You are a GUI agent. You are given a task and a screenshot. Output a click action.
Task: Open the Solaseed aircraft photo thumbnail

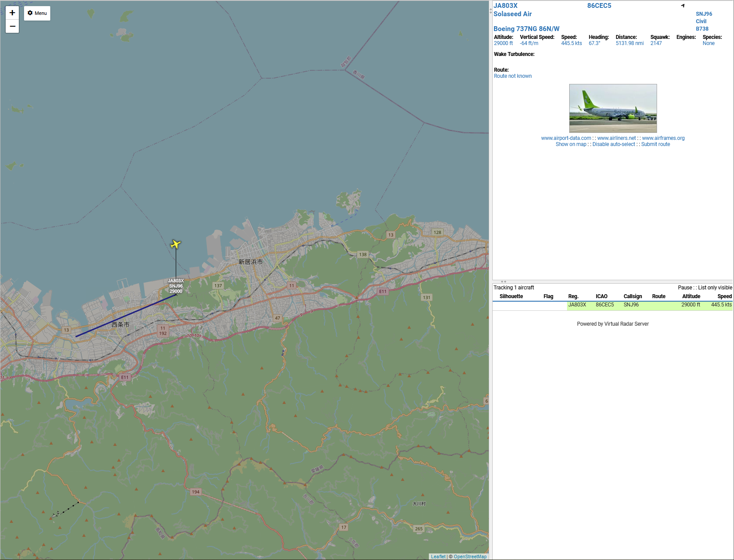(x=613, y=108)
